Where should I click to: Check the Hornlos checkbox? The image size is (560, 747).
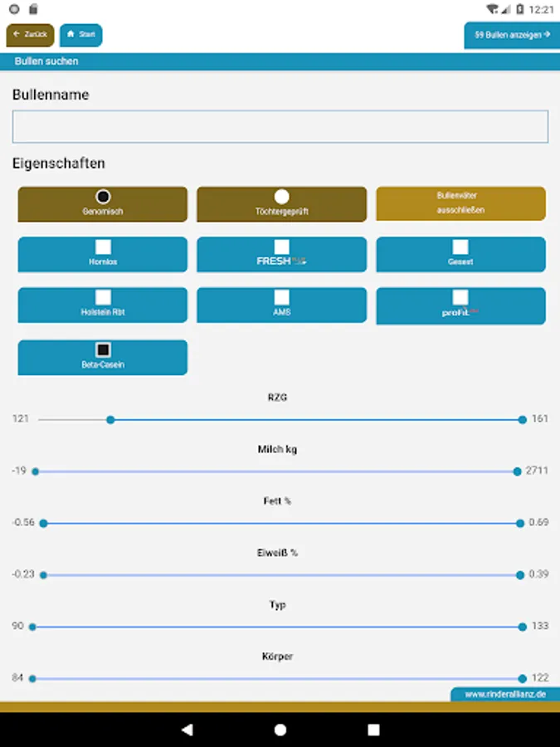(103, 247)
